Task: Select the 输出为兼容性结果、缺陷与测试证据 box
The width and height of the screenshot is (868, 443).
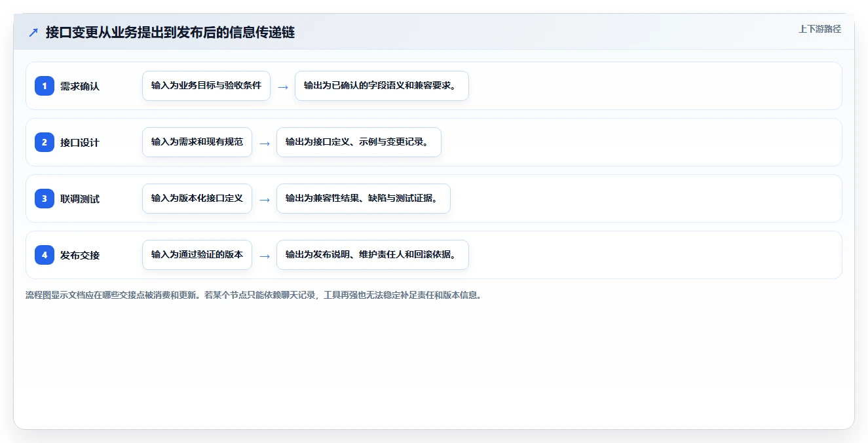Action: click(364, 199)
